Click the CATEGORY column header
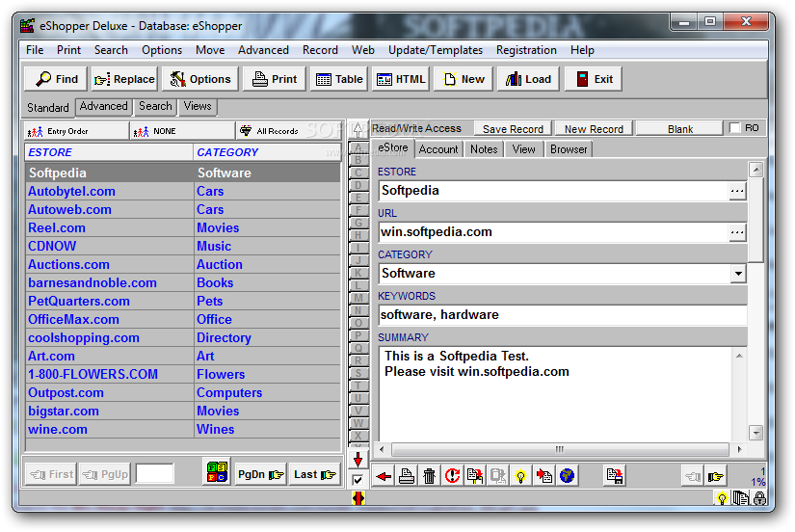 pos(267,152)
